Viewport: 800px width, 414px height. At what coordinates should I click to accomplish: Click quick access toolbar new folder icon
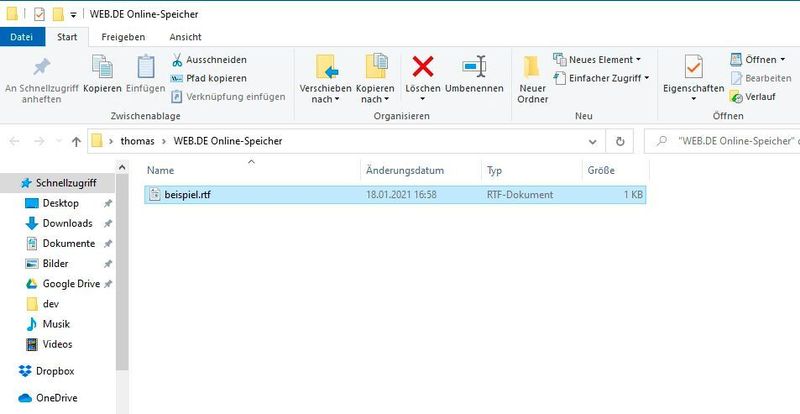(58, 14)
